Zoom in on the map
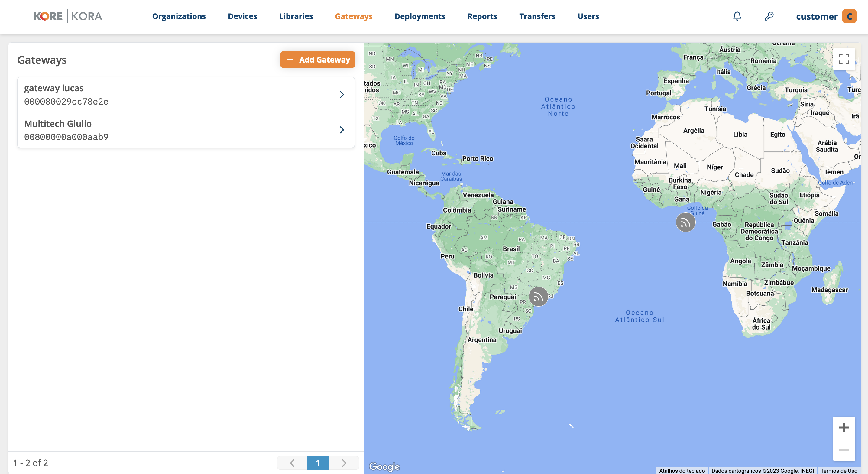The image size is (868, 474). point(844,427)
